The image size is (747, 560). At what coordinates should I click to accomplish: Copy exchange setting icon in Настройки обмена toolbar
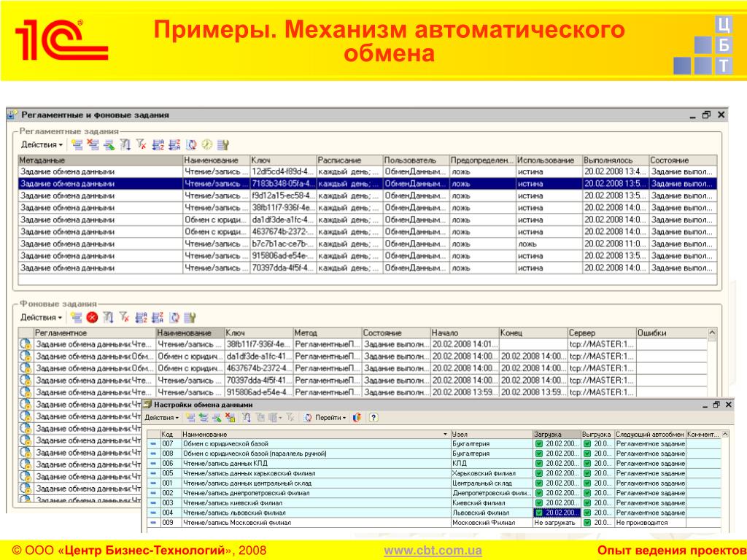(x=204, y=418)
